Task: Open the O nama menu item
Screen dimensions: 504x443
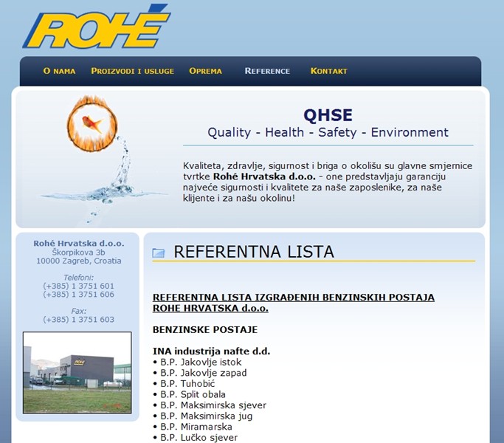Action: [x=60, y=71]
